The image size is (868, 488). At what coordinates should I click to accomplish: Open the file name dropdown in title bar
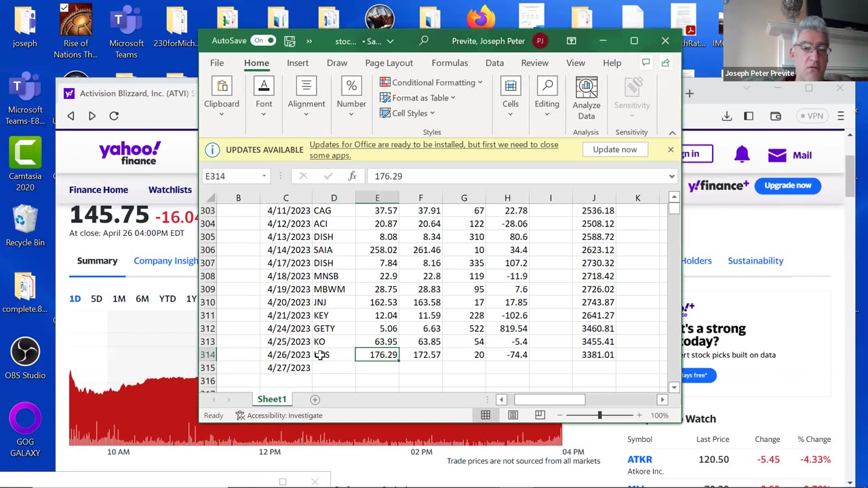(x=390, y=41)
